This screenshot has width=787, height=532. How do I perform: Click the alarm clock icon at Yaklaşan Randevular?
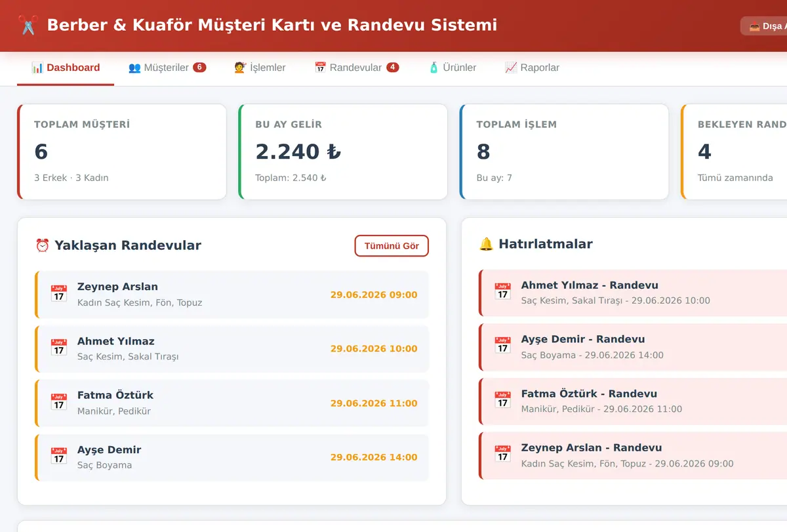(42, 245)
